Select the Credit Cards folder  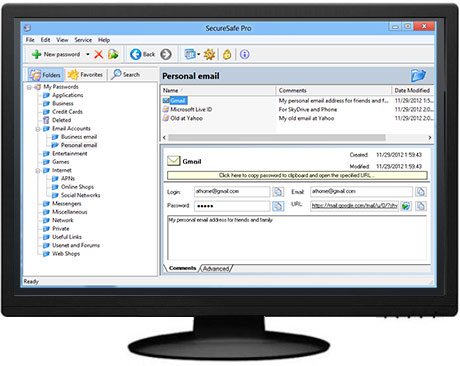(x=67, y=112)
